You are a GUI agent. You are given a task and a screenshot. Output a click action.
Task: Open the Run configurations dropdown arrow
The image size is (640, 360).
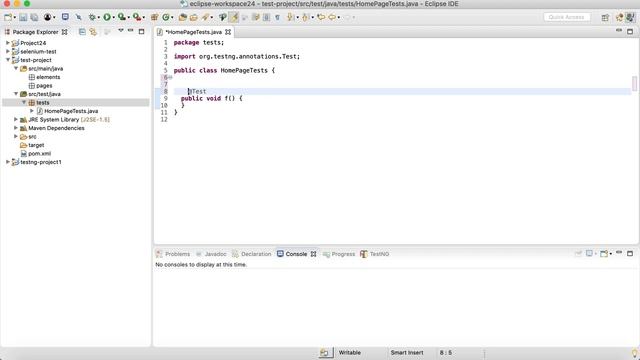[113, 18]
